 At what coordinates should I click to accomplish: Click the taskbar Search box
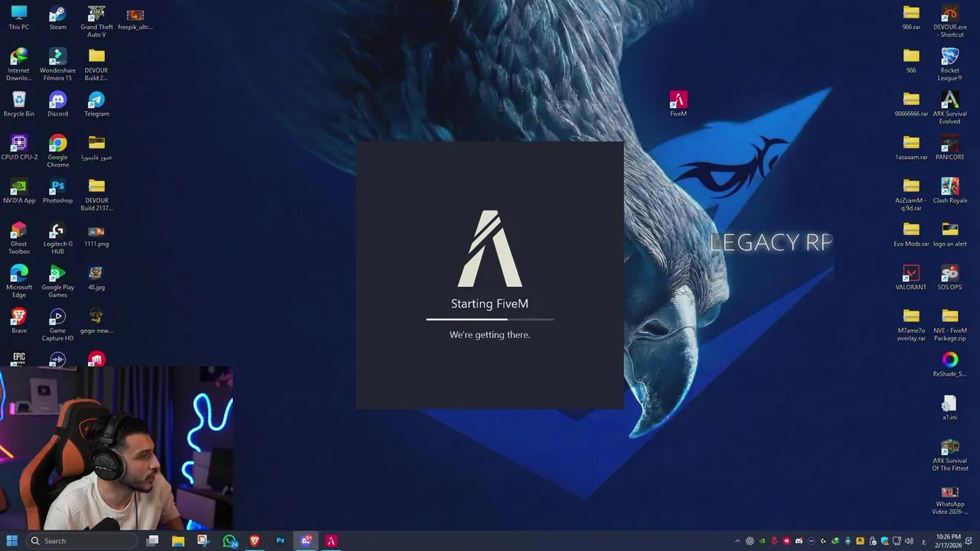pos(80,541)
